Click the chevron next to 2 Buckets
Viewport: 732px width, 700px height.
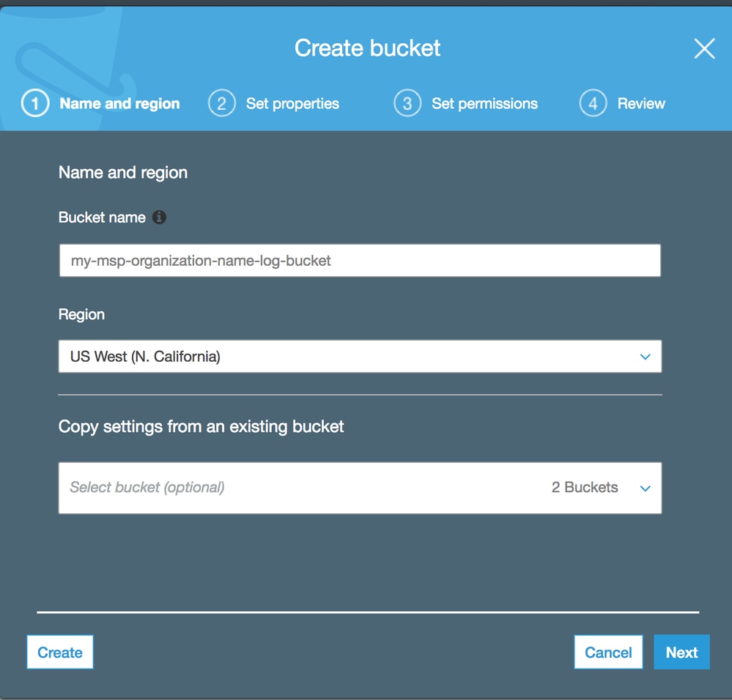click(645, 488)
